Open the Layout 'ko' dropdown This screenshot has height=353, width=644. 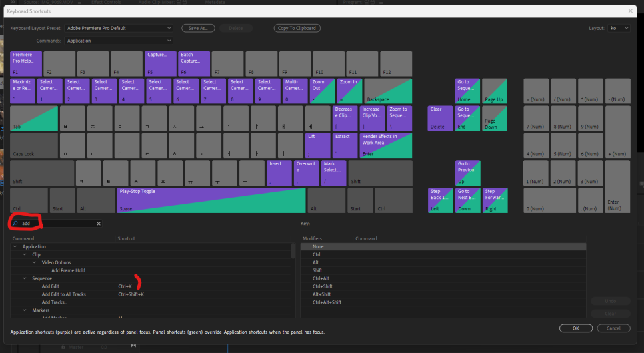click(x=619, y=28)
